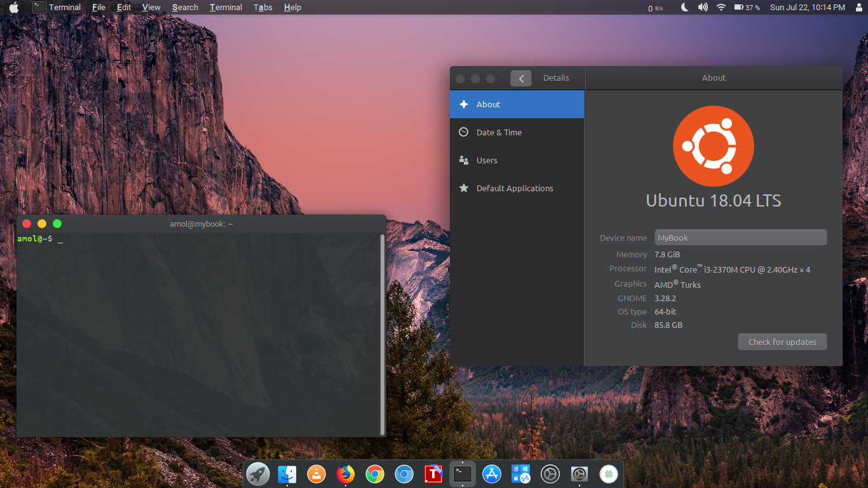This screenshot has height=488, width=868.
Task: Select Users in Details sidebar
Action: click(517, 160)
